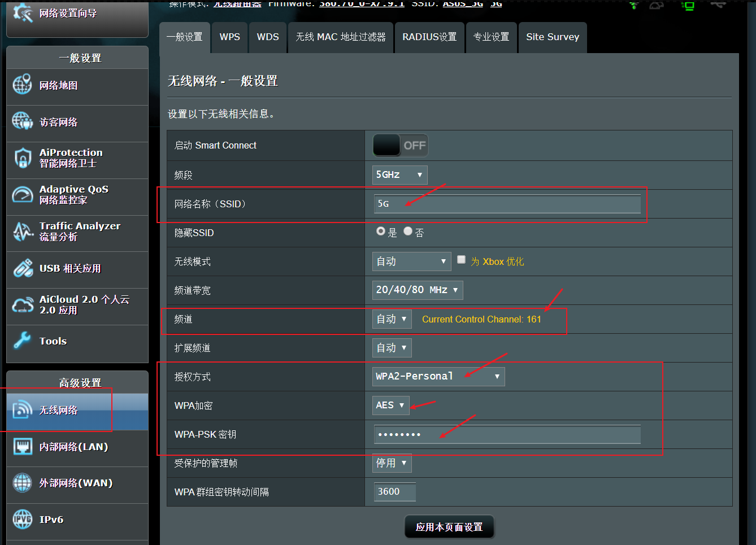Open Adaptive QoS gauge icon
This screenshot has width=756, height=545.
(x=23, y=195)
